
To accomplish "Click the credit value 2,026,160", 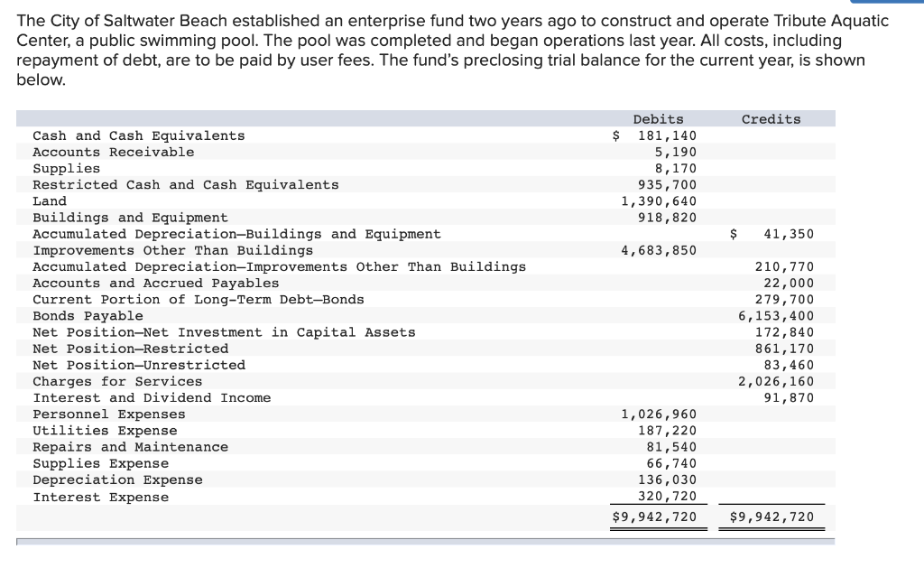I will (776, 382).
